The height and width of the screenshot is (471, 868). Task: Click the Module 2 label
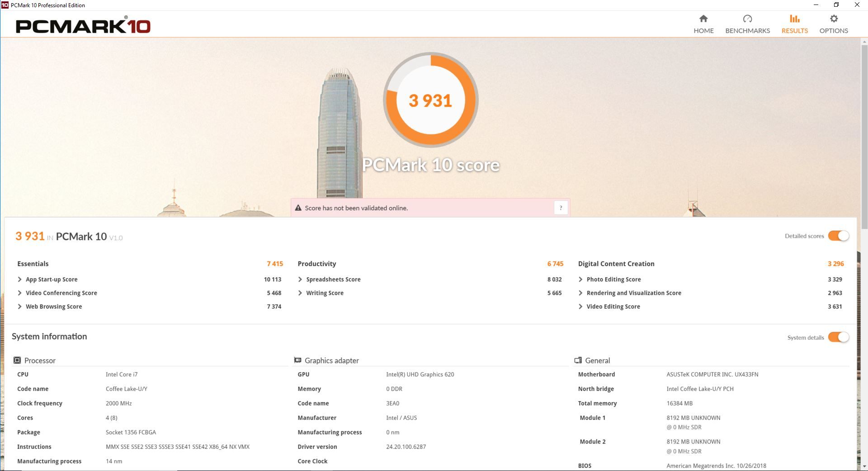click(592, 442)
